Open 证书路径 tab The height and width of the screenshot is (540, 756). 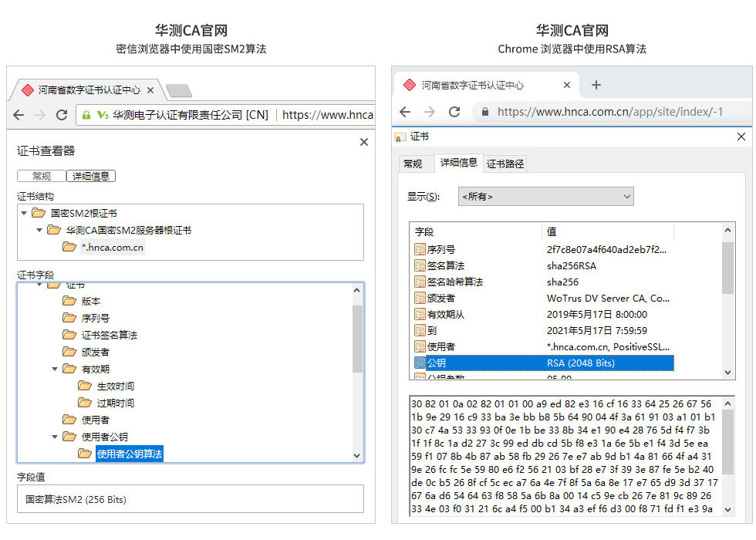[505, 164]
